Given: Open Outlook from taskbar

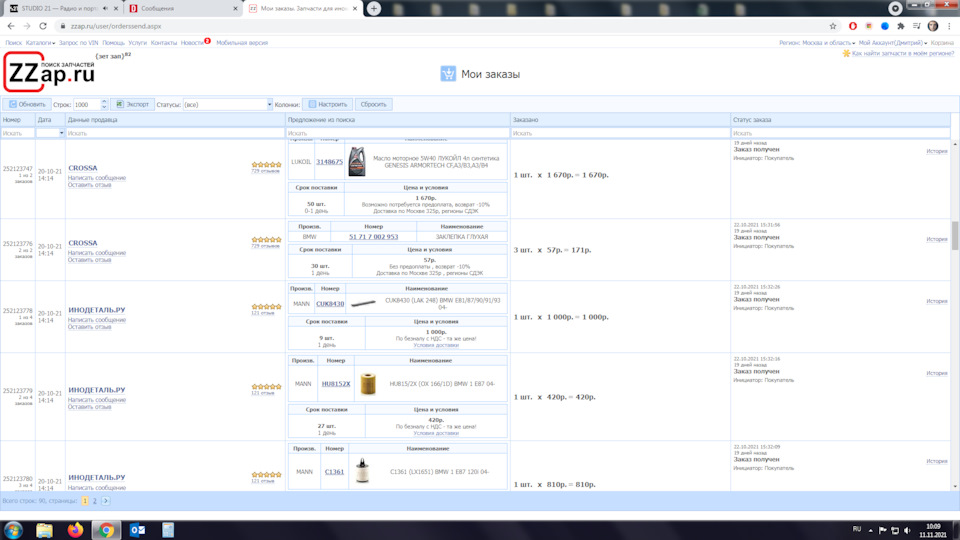Looking at the screenshot, I should pyautogui.click(x=137, y=530).
